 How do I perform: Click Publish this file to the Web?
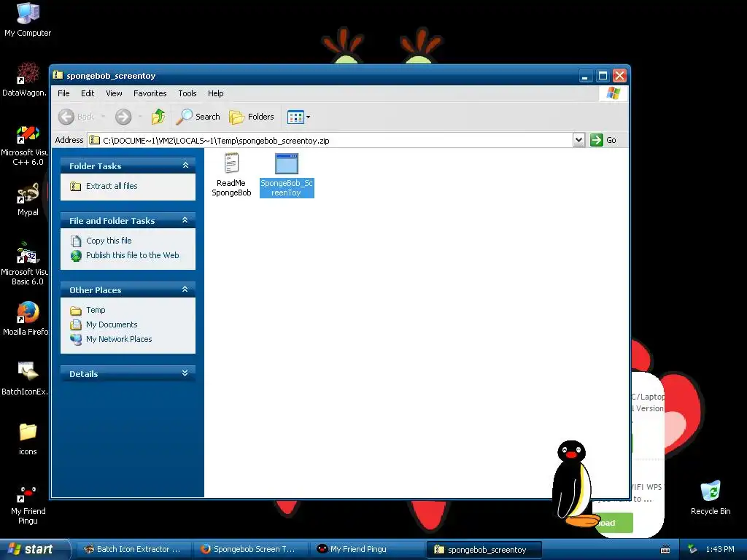[x=133, y=255]
